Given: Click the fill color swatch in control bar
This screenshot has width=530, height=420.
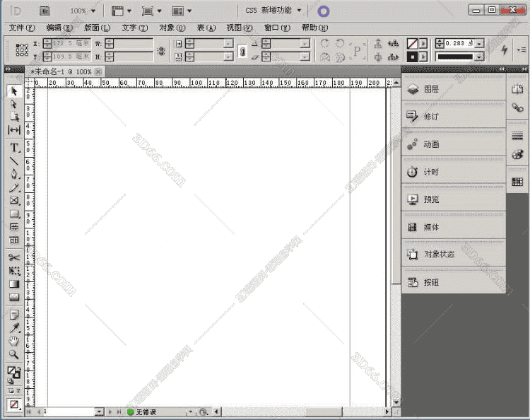Looking at the screenshot, I should point(412,44).
